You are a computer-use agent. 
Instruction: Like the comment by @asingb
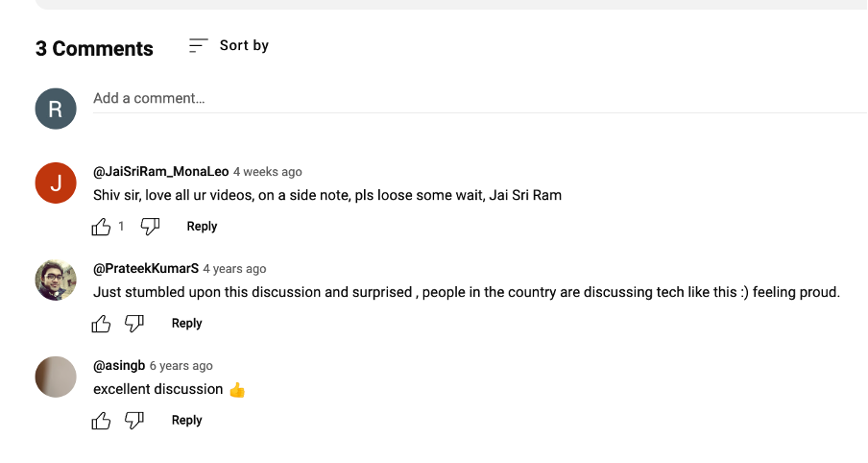(101, 421)
